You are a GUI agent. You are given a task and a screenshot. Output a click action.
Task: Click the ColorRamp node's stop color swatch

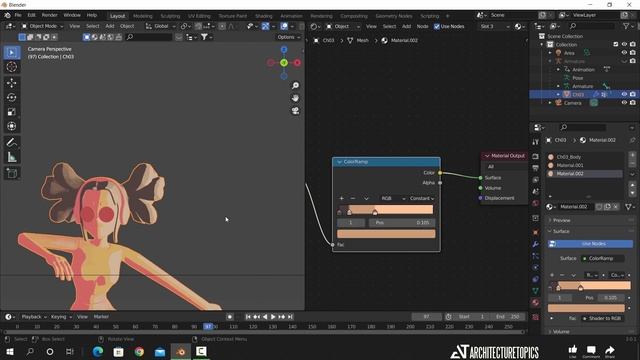386,234
